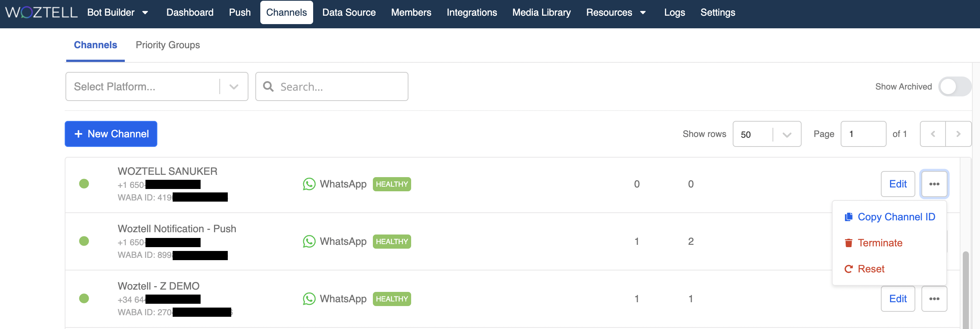The image size is (980, 329).
Task: Click Woztell - Z DEMO status dot
Action: click(84, 299)
